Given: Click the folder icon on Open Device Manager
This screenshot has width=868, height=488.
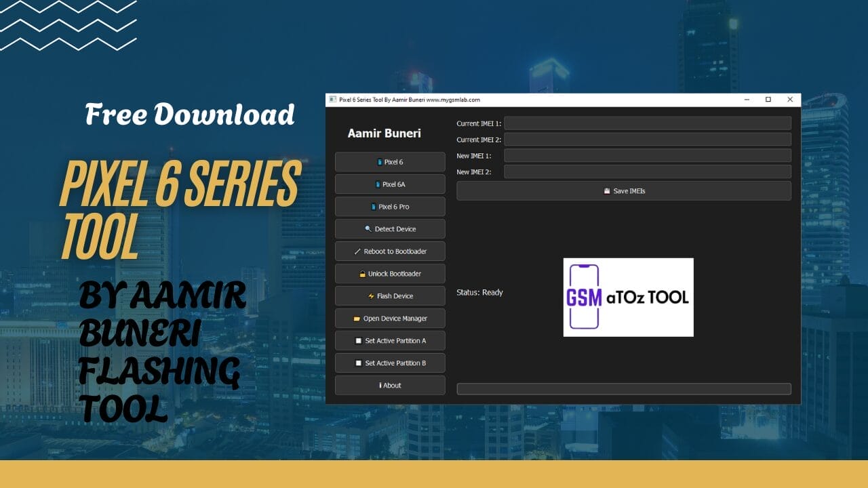Looking at the screenshot, I should pos(357,318).
